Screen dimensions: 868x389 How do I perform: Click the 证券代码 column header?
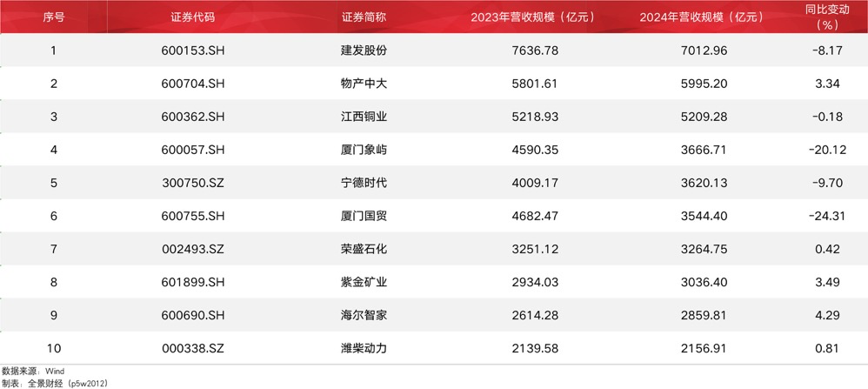[192, 17]
